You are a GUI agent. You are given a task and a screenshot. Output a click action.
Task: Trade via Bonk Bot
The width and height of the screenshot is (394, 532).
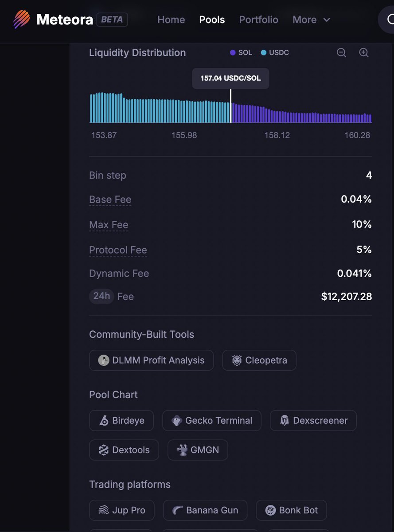(291, 510)
